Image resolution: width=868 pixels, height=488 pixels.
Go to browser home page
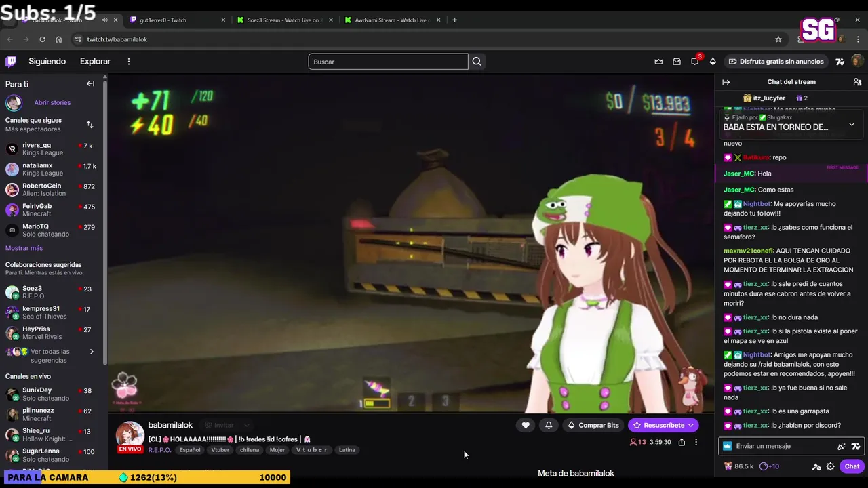pyautogui.click(x=58, y=39)
